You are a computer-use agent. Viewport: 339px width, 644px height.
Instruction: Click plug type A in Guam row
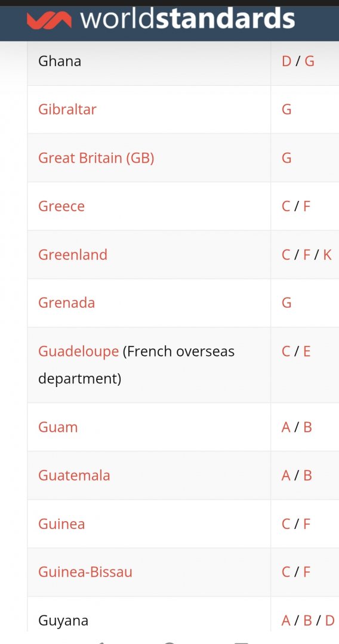coord(286,427)
